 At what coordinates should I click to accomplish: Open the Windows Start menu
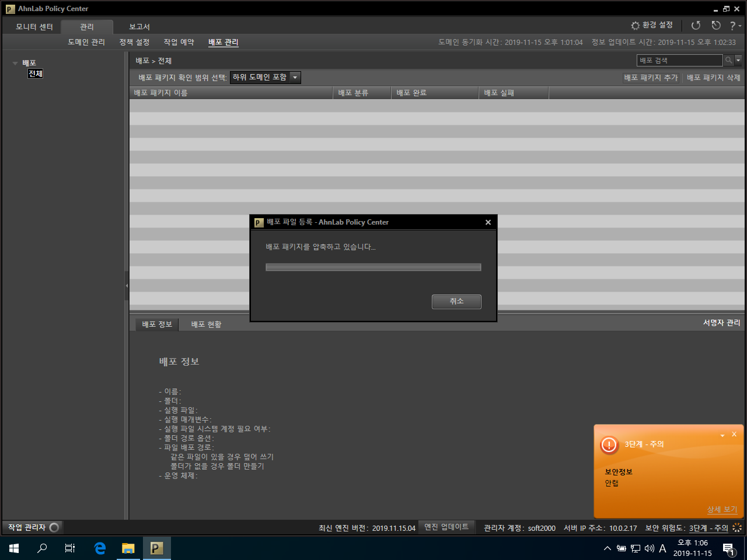pos(14,548)
